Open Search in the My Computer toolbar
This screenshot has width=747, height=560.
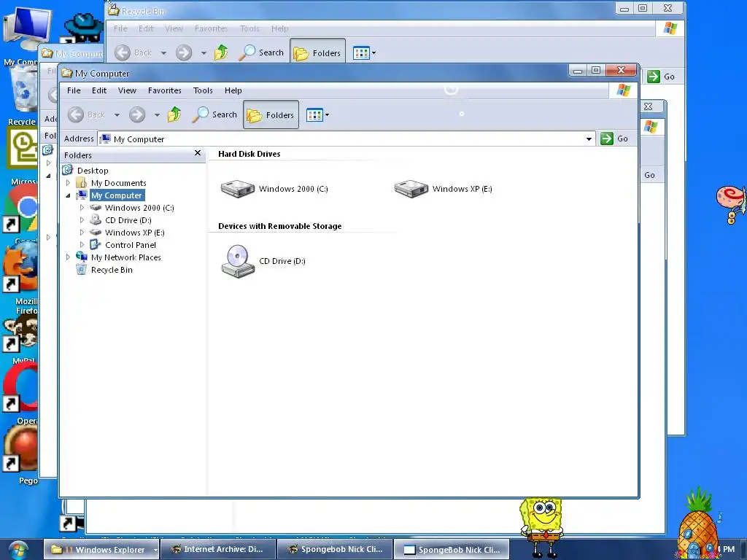(215, 114)
